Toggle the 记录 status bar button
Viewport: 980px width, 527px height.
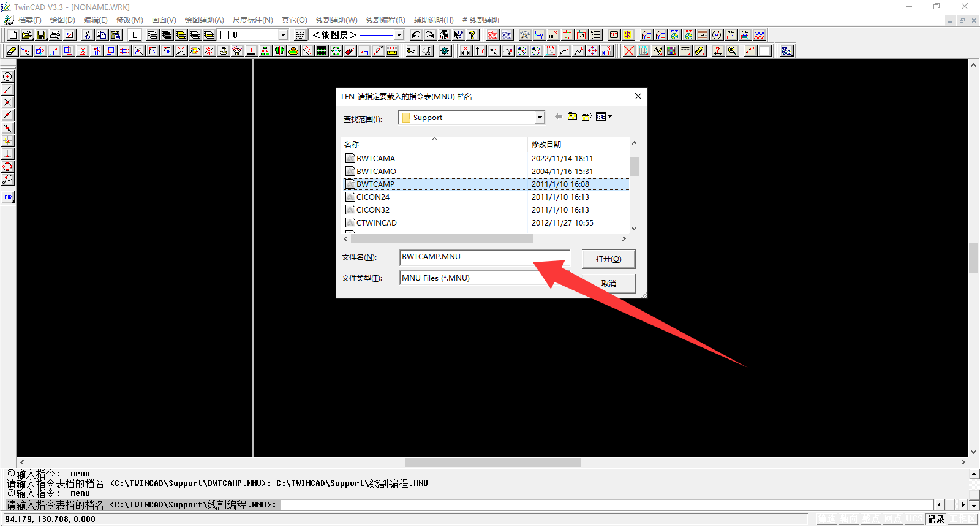point(935,519)
